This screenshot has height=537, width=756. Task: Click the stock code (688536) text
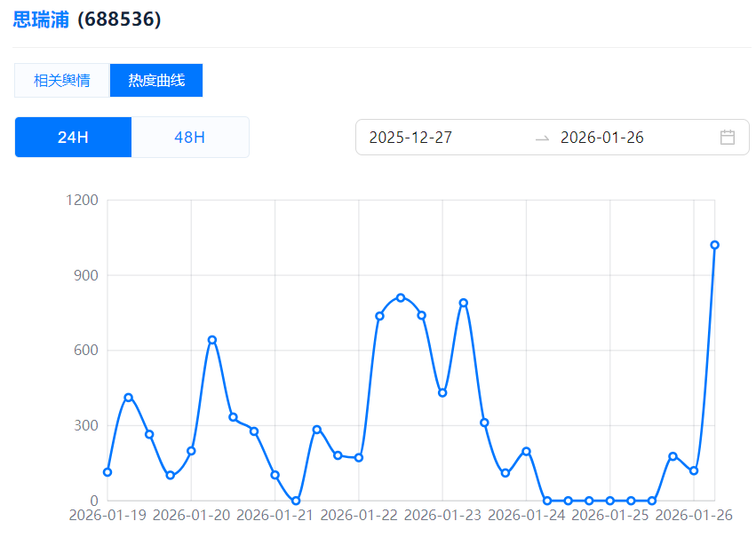coord(119,20)
